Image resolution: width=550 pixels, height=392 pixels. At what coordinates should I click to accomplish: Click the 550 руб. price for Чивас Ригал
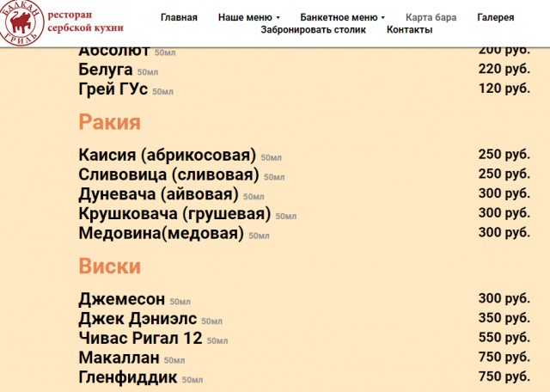click(504, 337)
